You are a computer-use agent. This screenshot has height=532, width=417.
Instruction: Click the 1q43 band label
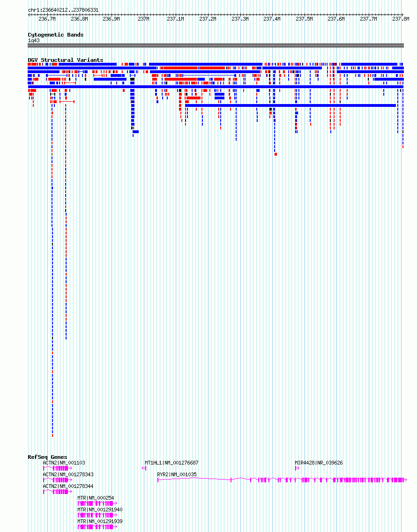(x=34, y=40)
